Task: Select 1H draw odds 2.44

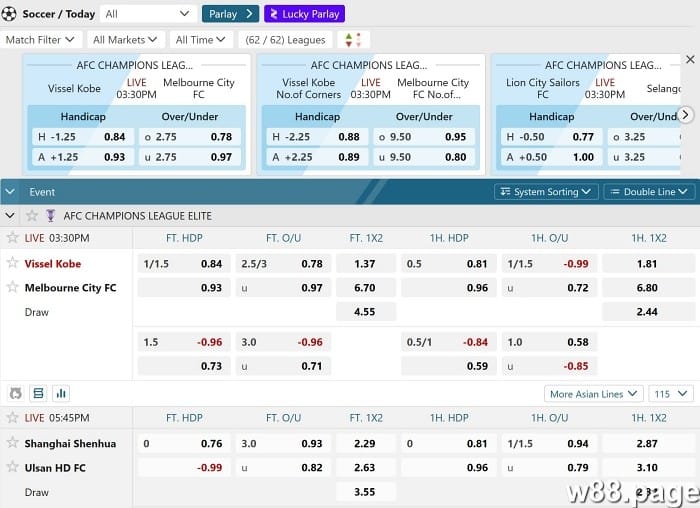Action: 648,312
